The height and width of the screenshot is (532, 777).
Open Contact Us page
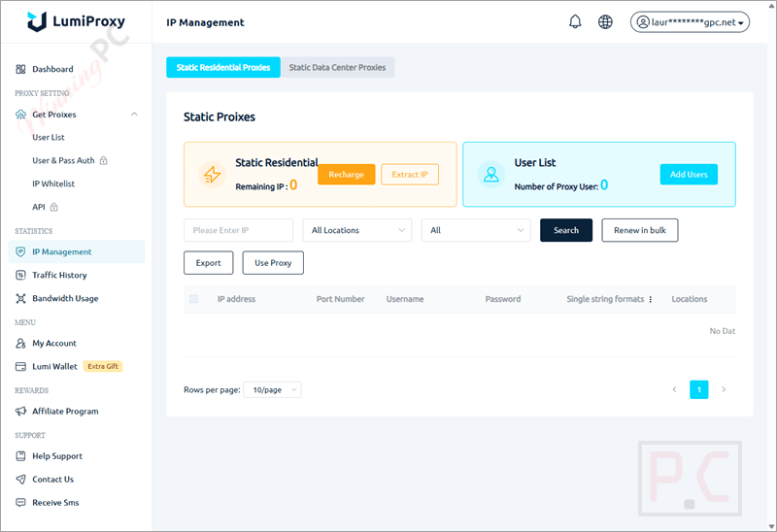(x=53, y=480)
